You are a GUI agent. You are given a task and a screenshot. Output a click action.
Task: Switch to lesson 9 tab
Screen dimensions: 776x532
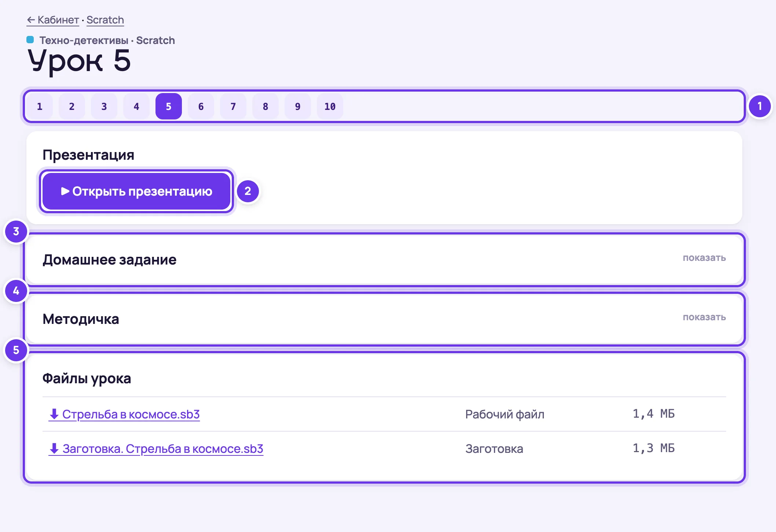298,106
